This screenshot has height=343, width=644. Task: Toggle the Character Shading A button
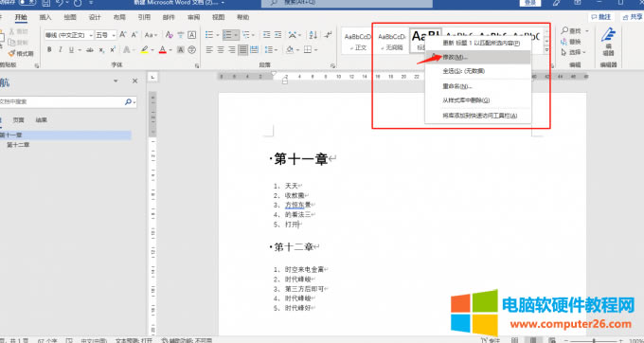pos(180,49)
